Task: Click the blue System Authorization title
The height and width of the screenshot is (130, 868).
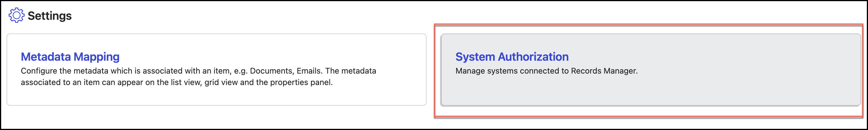Action: point(512,57)
